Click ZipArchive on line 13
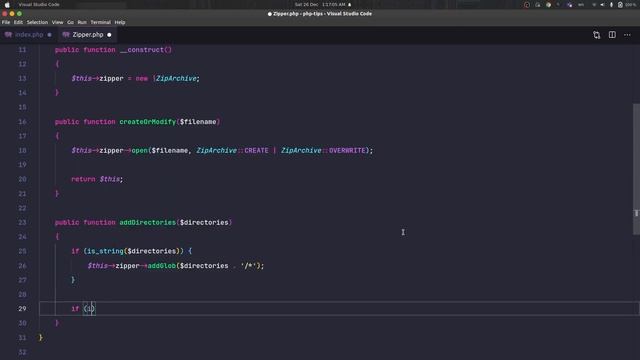 (176, 78)
